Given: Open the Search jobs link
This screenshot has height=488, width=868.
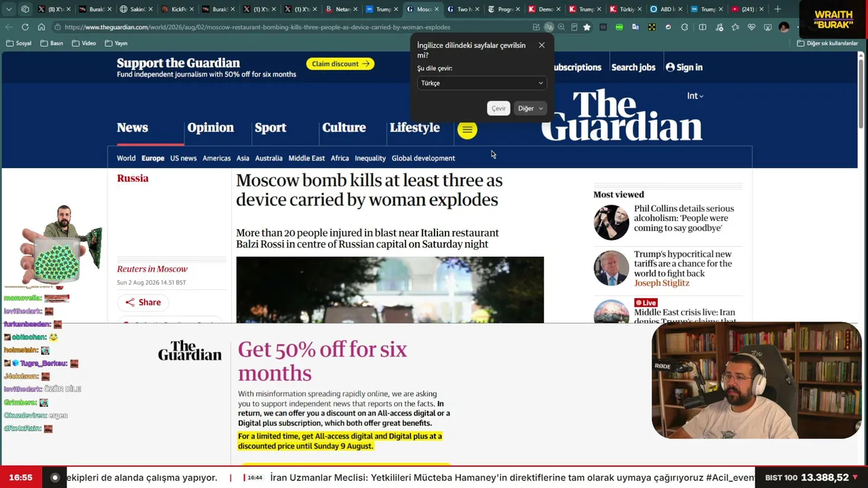Looking at the screenshot, I should tap(633, 67).
